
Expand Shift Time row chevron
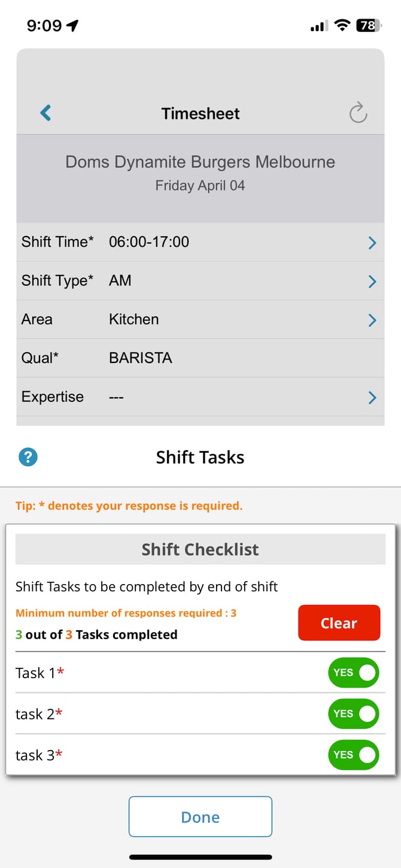coord(372,243)
